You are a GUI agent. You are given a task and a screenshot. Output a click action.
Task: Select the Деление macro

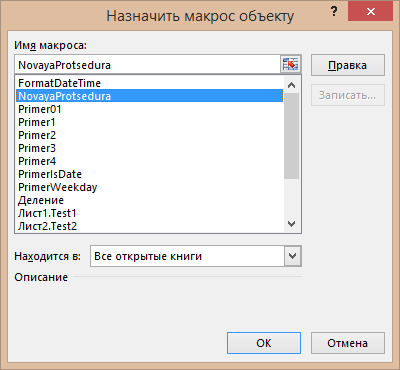(x=149, y=200)
